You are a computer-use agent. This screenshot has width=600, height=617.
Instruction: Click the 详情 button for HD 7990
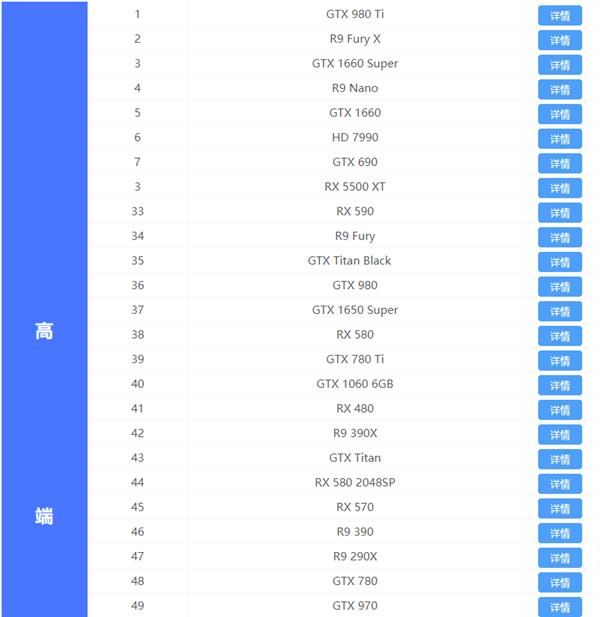pyautogui.click(x=559, y=139)
